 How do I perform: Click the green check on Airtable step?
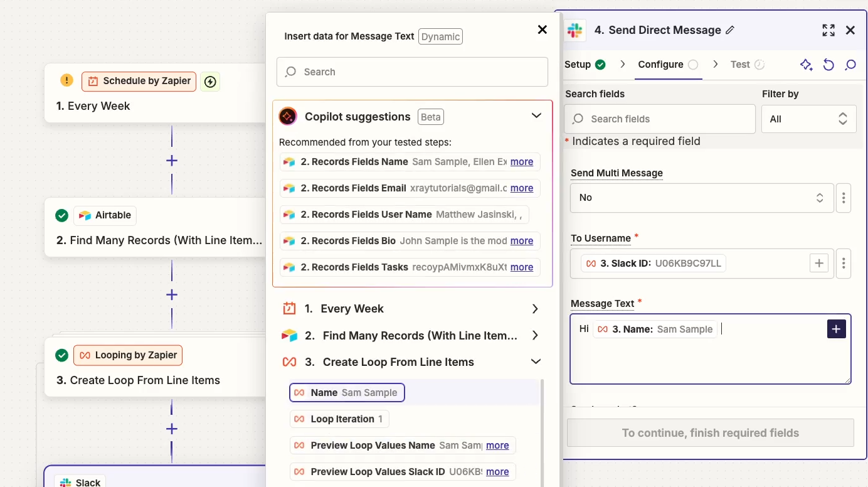tap(61, 215)
